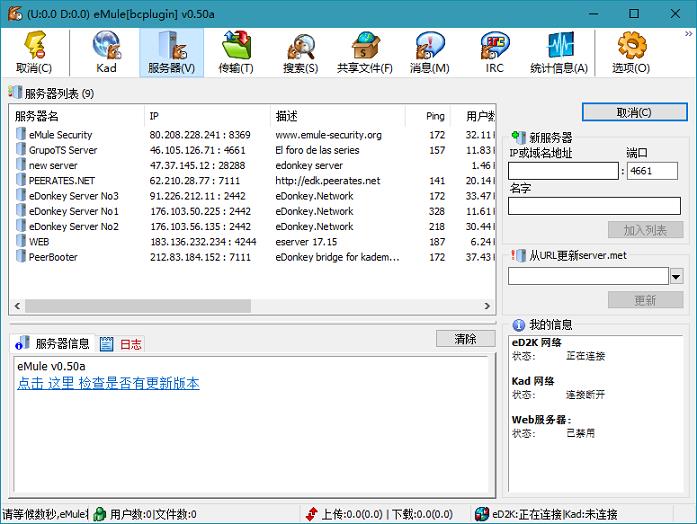Open the Kad network toolbar icon

click(x=106, y=52)
